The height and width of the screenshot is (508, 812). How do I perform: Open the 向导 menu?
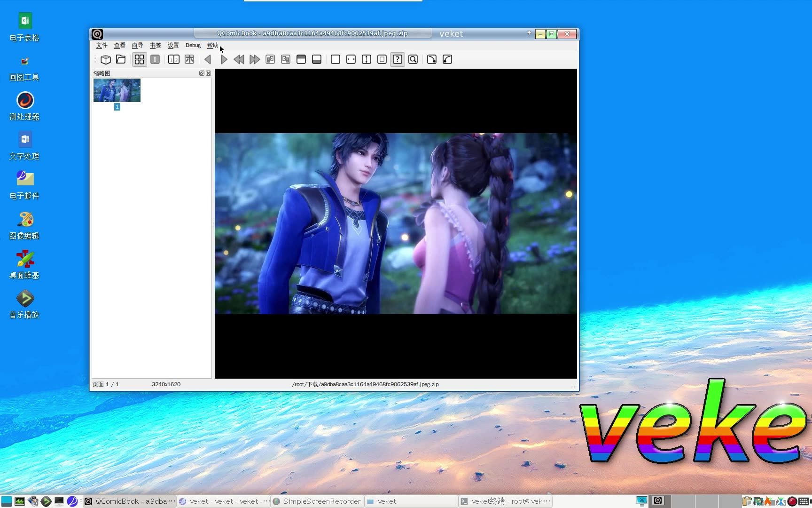(138, 45)
